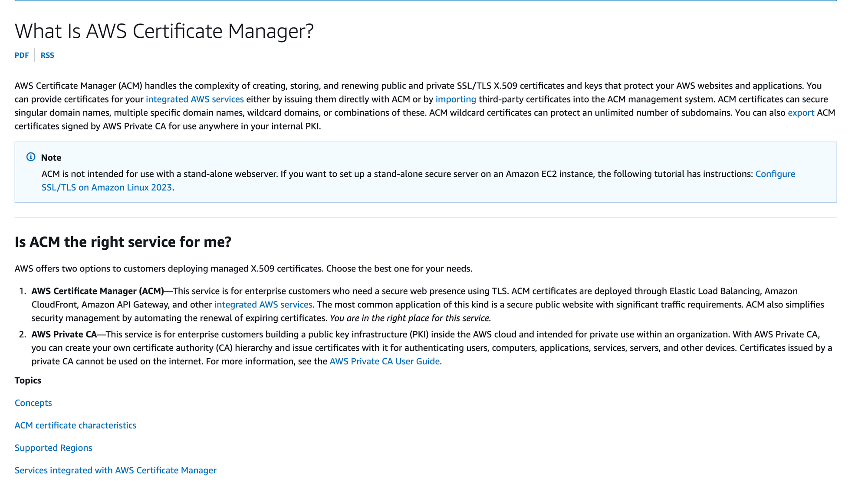Click 'integrated AWS services' link in list item one
This screenshot has height=486, width=868.
tap(263, 304)
